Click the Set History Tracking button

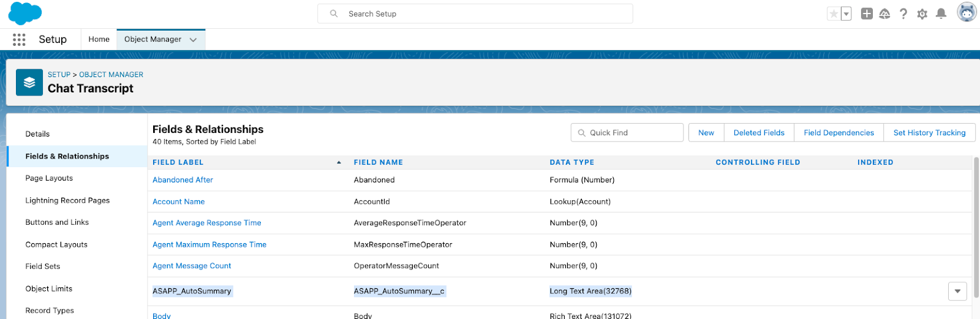pos(929,133)
